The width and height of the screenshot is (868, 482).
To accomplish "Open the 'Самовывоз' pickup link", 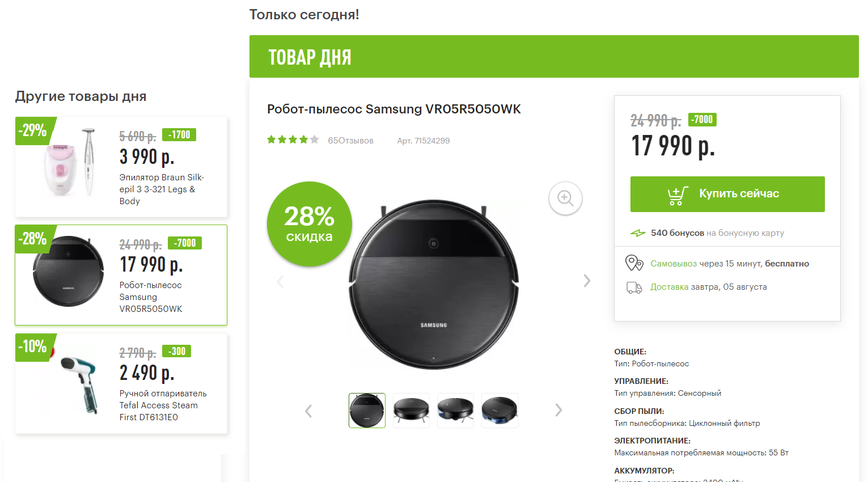I will [674, 264].
